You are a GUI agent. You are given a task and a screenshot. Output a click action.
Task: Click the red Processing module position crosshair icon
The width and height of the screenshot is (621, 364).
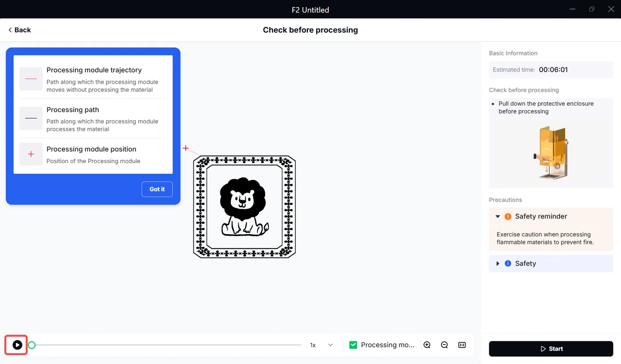point(31,154)
